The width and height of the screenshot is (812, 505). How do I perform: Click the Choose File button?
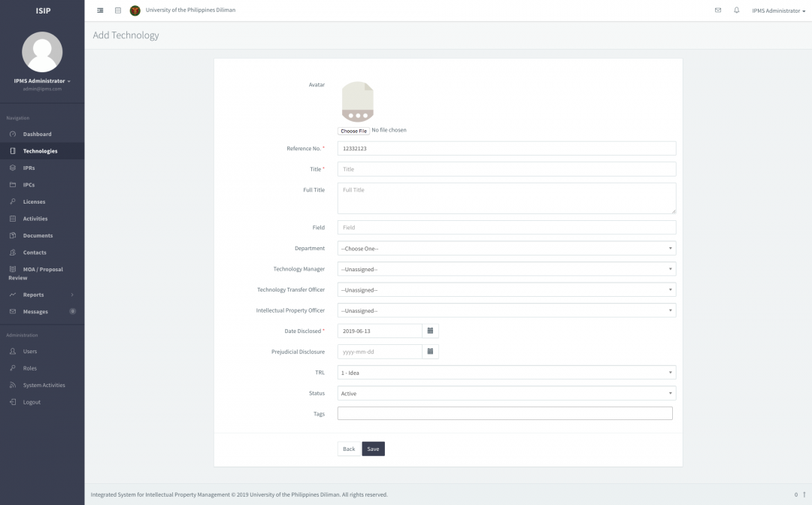353,131
